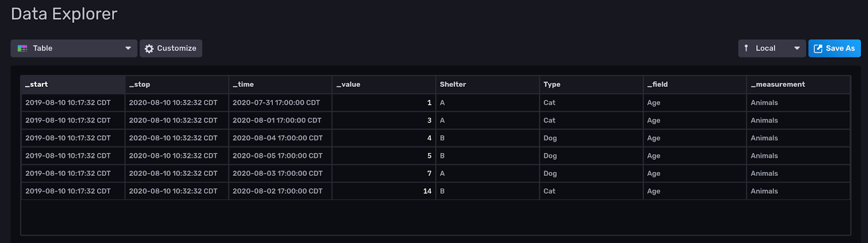Click the Local timezone pin icon
Screen dimensions: 868x243
click(746, 48)
